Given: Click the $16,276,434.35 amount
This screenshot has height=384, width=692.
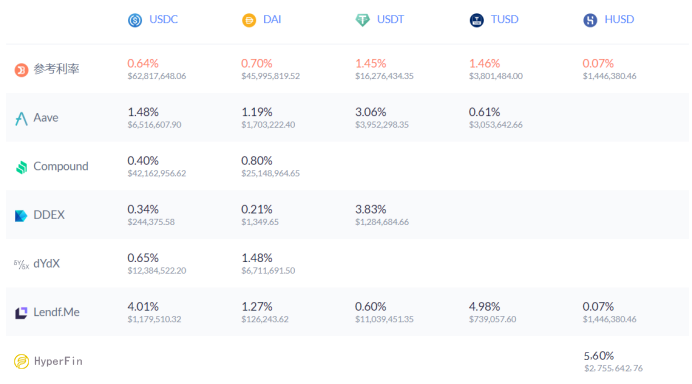Looking at the screenshot, I should coord(384,76).
